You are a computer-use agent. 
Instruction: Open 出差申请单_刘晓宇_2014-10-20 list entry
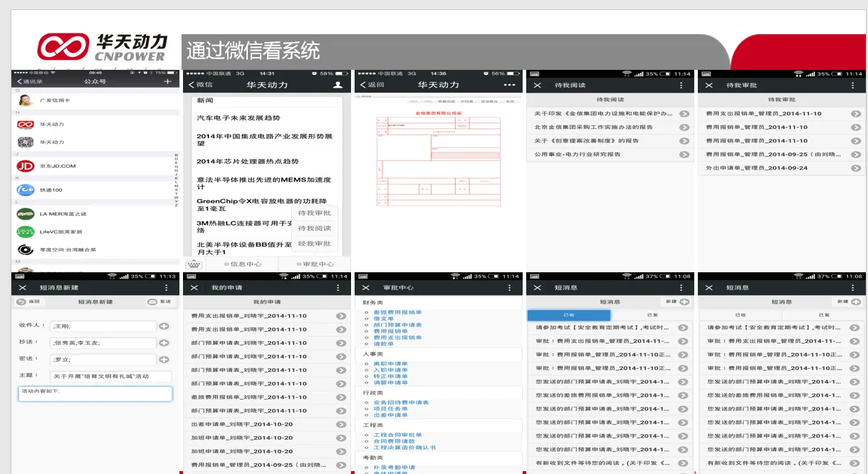coord(242,424)
